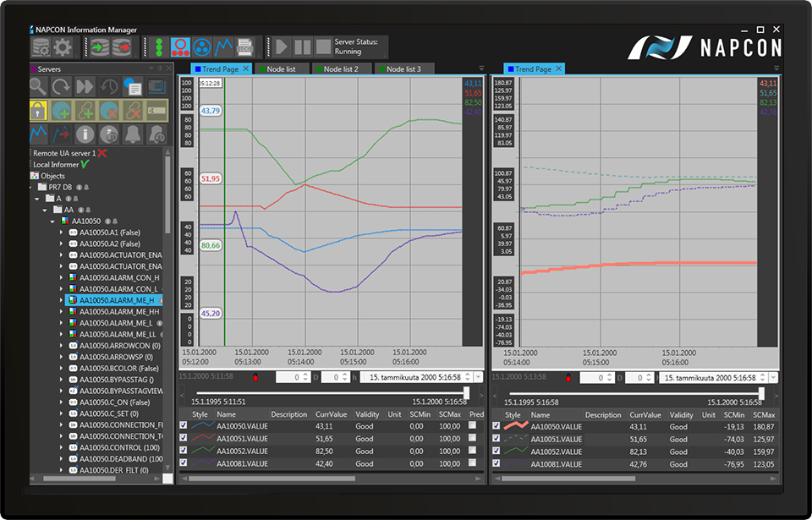This screenshot has width=812, height=520.
Task: Click the left trend time range slider handle
Action: [466, 392]
